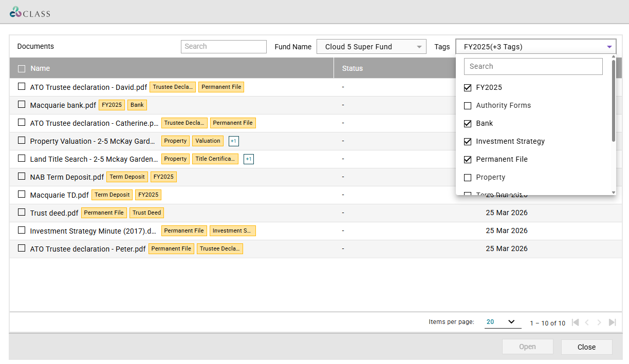Enable the Authority Forms tag filter
Viewport: 629px width, 364px height.
(468, 106)
